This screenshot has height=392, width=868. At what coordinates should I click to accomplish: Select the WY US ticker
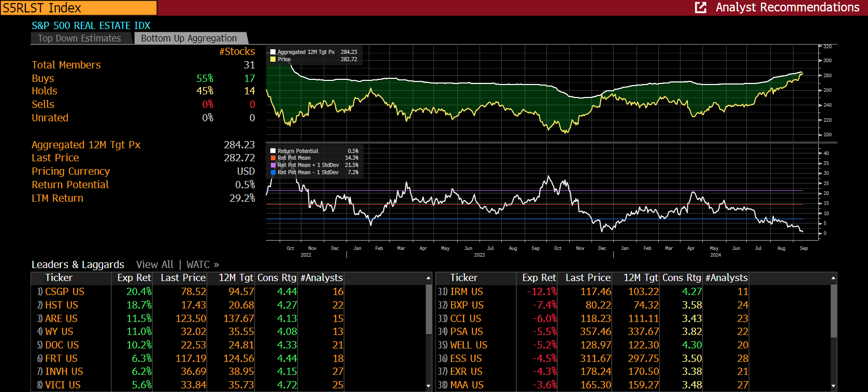(x=59, y=332)
